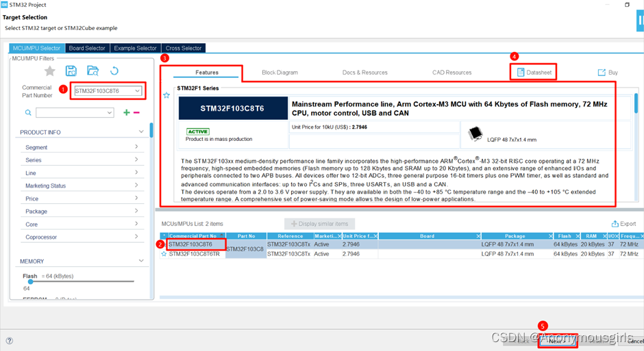The image size is (644, 351).
Task: Click the Buy button
Action: coord(608,72)
